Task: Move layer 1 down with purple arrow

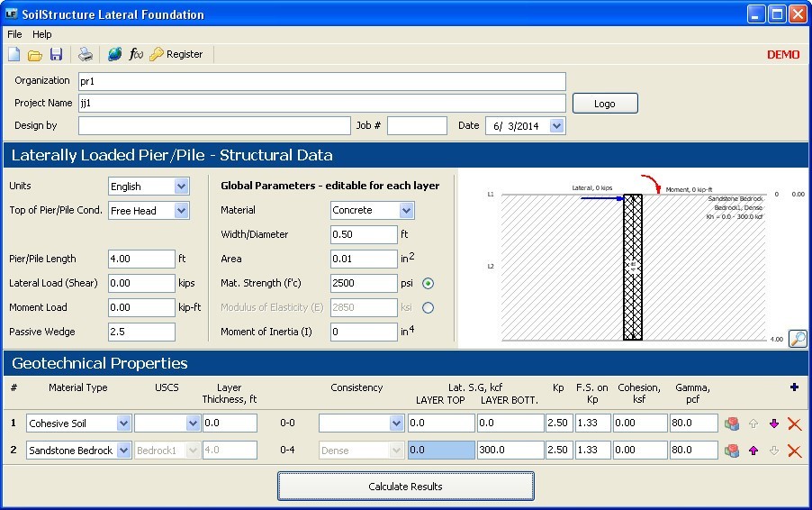Action: pyautogui.click(x=774, y=423)
